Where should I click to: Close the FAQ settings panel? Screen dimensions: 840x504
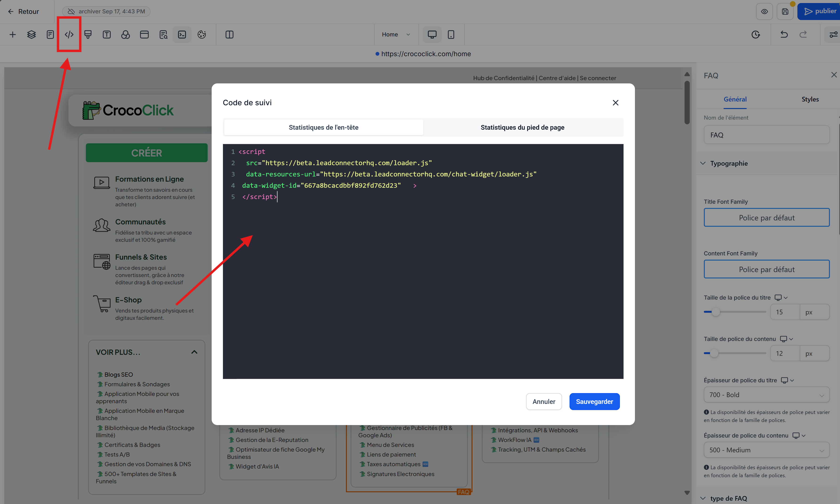pos(834,75)
